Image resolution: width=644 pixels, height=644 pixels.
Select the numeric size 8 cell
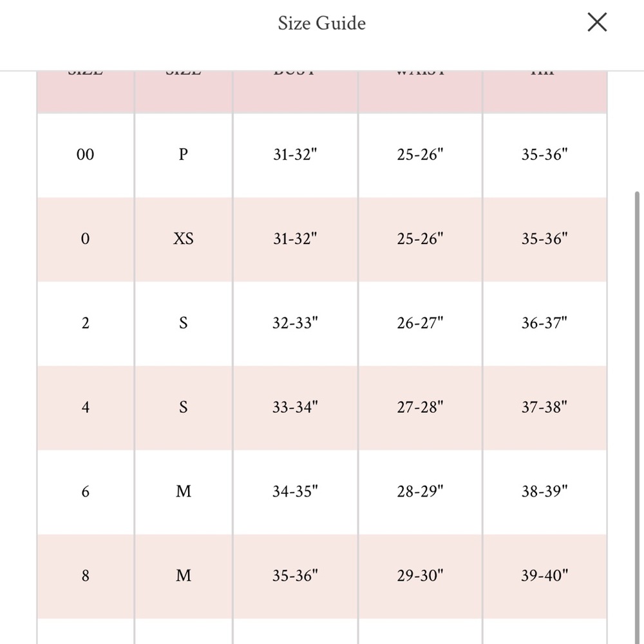tap(85, 576)
